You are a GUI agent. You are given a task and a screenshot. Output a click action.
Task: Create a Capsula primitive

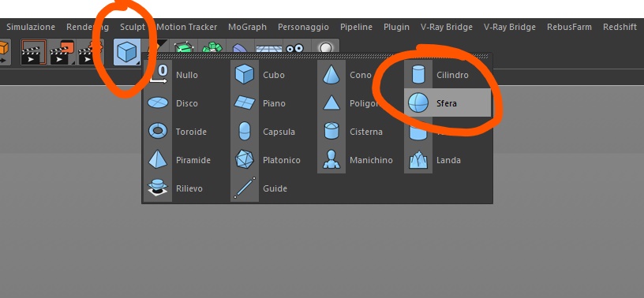(273, 132)
